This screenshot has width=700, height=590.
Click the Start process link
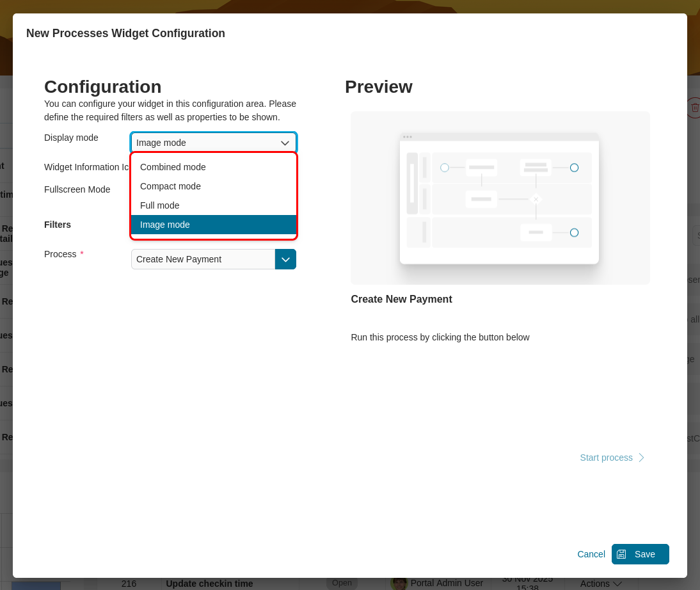(606, 458)
